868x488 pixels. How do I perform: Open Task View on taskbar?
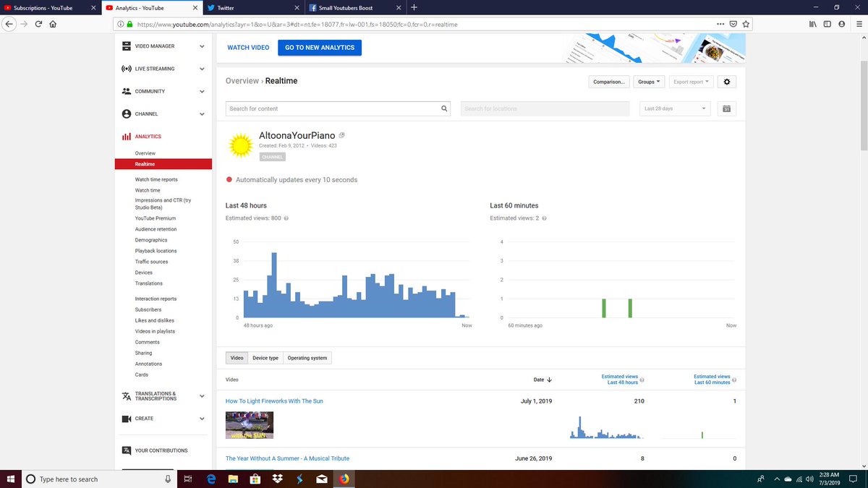click(187, 479)
